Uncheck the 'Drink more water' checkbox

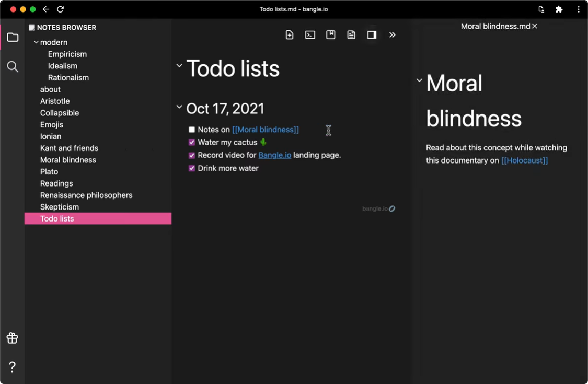(192, 168)
